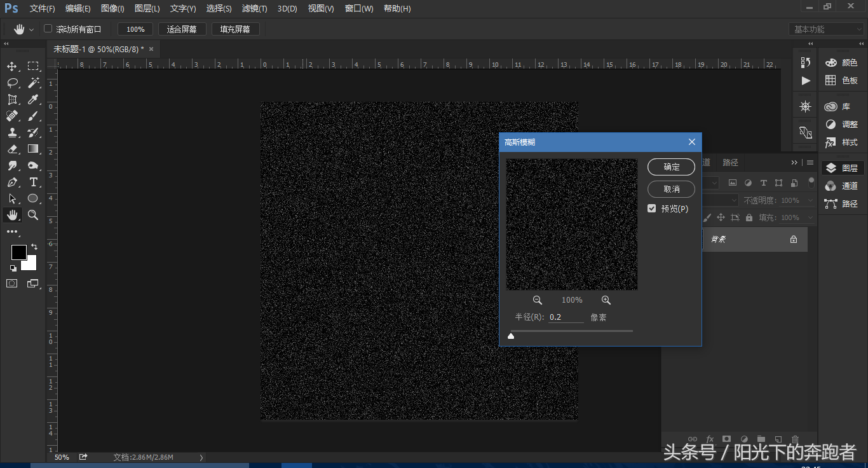Screen dimensions: 868x468
Task: Open the 图像(I) menu
Action: click(112, 8)
